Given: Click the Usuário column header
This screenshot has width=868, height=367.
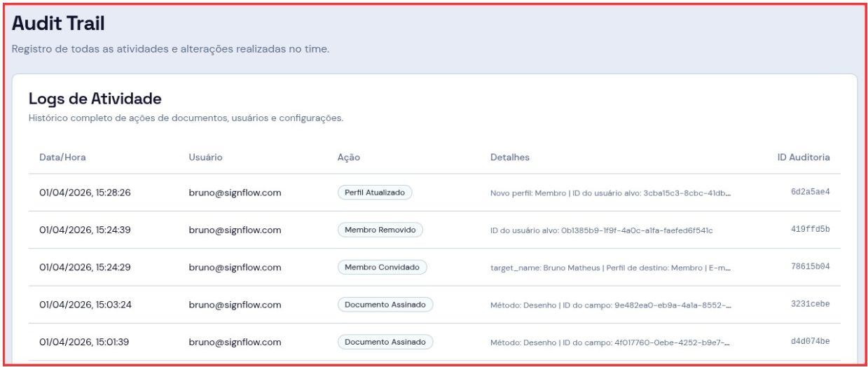Looking at the screenshot, I should pos(205,158).
